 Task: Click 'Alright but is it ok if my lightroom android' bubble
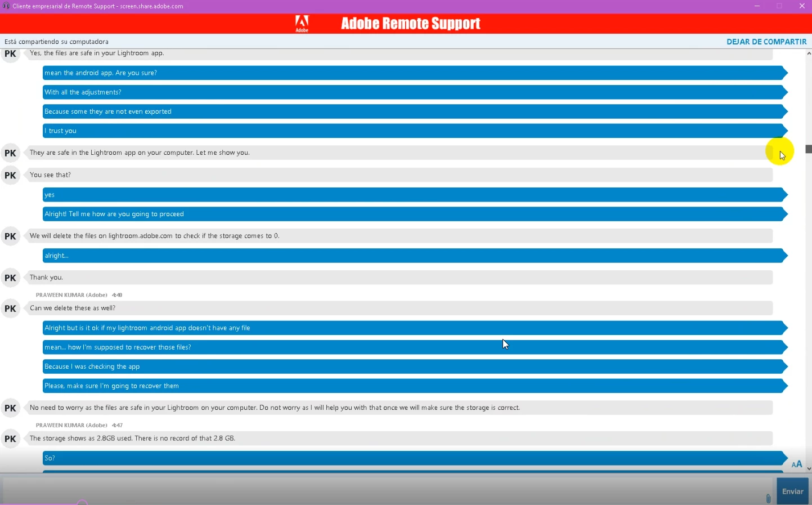[x=415, y=328]
